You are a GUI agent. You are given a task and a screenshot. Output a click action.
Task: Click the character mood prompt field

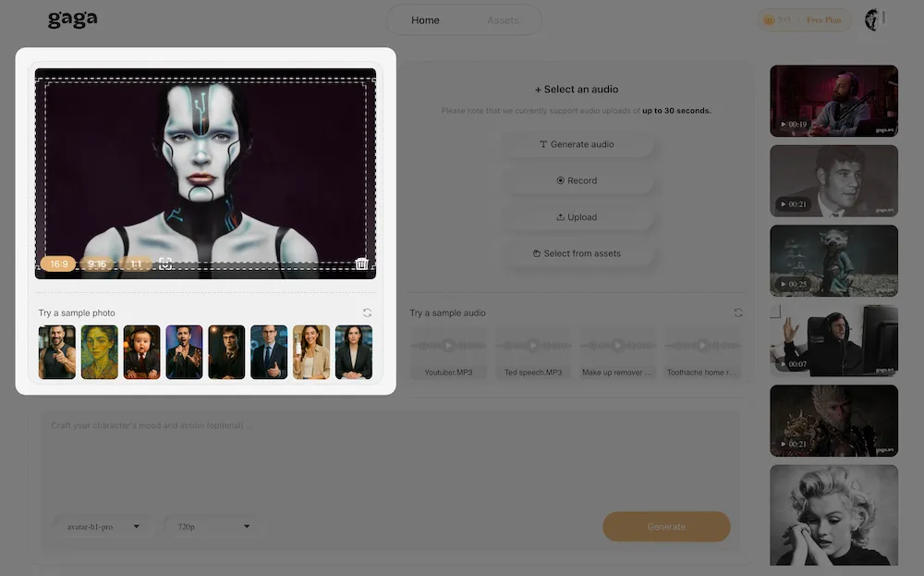[388, 453]
